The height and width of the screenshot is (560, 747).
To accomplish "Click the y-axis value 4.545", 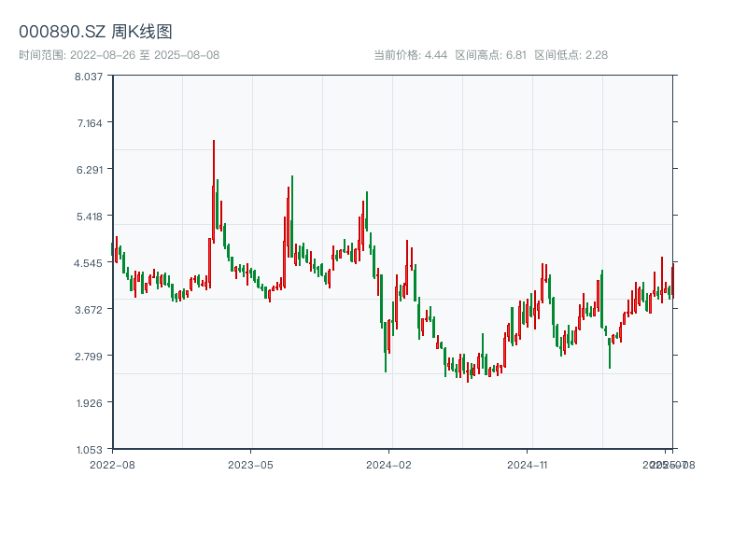I will (x=88, y=263).
